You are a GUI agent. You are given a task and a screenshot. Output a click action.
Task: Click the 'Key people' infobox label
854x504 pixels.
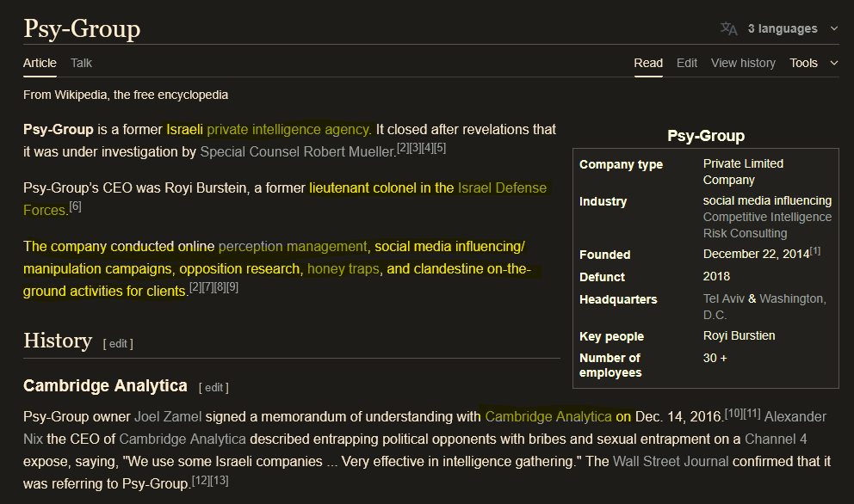(x=611, y=336)
